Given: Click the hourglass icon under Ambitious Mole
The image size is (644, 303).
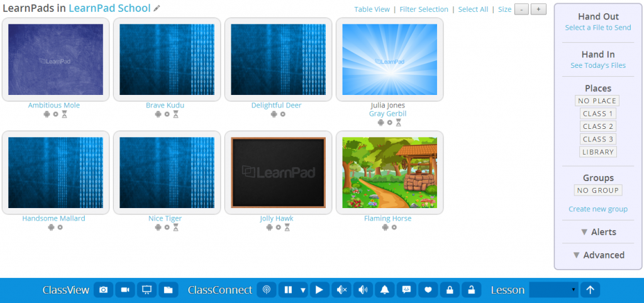Looking at the screenshot, I should click(64, 114).
